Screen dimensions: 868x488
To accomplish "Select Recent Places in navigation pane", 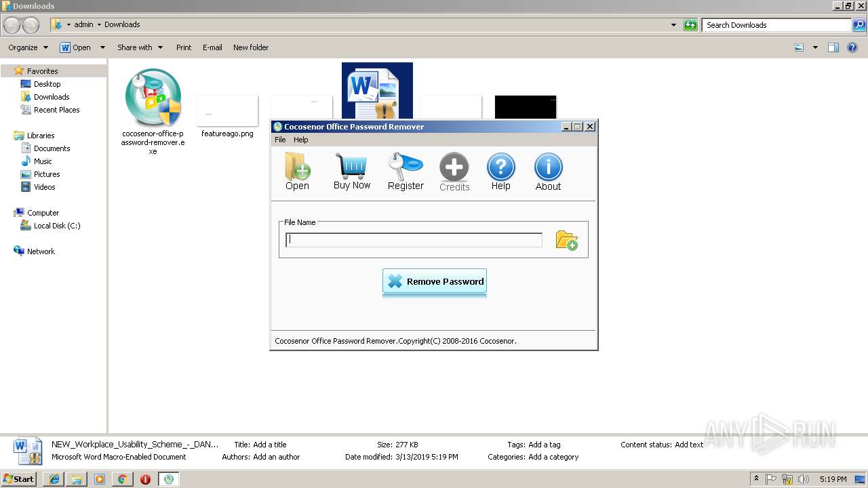I will [56, 110].
